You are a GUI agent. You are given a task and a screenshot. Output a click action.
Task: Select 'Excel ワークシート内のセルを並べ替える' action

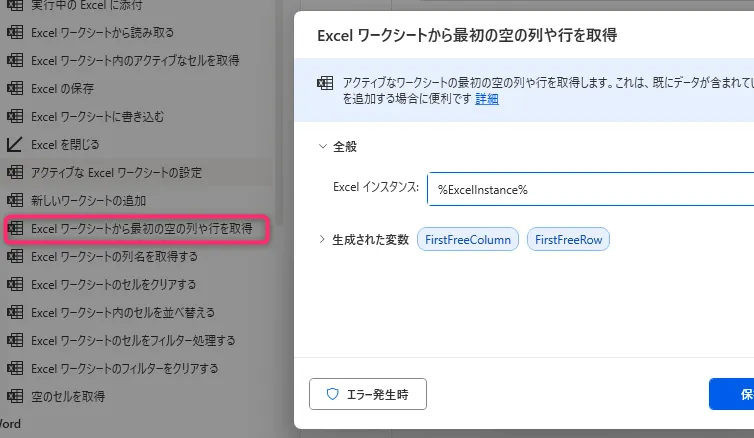(122, 312)
